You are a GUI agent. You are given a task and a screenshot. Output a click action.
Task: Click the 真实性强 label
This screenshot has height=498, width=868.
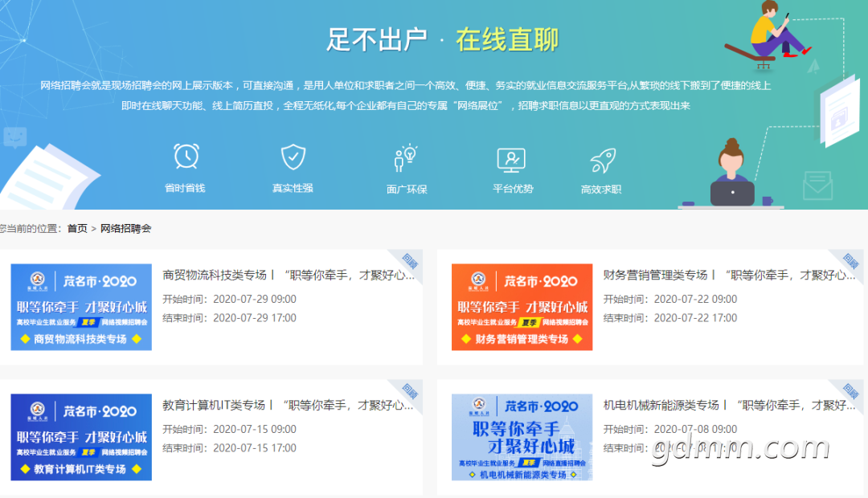[x=293, y=188]
